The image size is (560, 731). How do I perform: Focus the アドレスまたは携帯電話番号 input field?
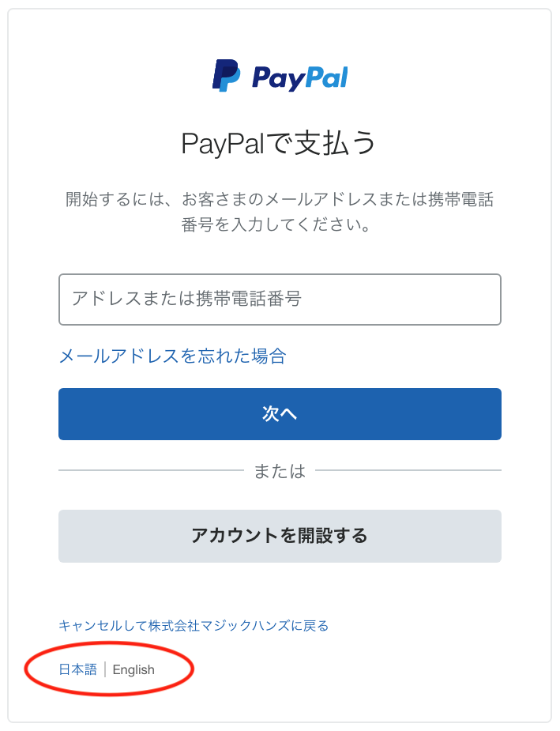[x=280, y=300]
